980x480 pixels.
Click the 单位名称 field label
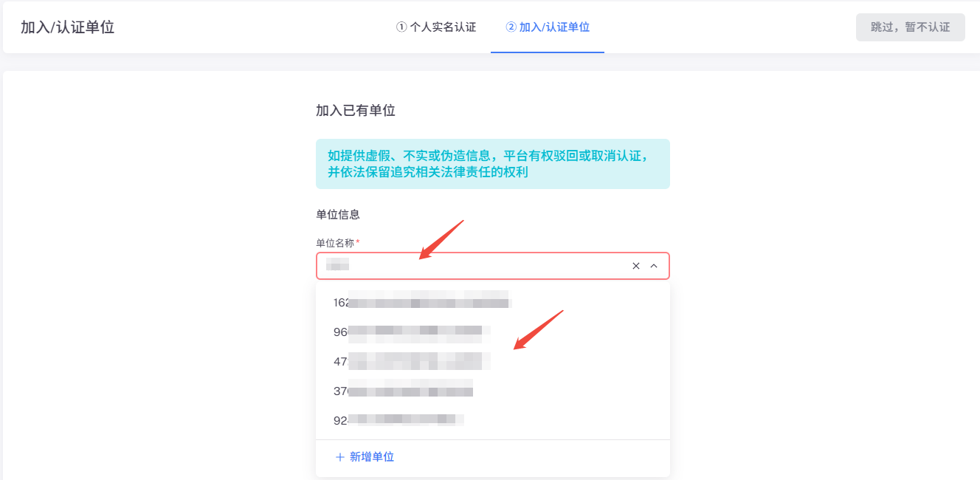335,243
